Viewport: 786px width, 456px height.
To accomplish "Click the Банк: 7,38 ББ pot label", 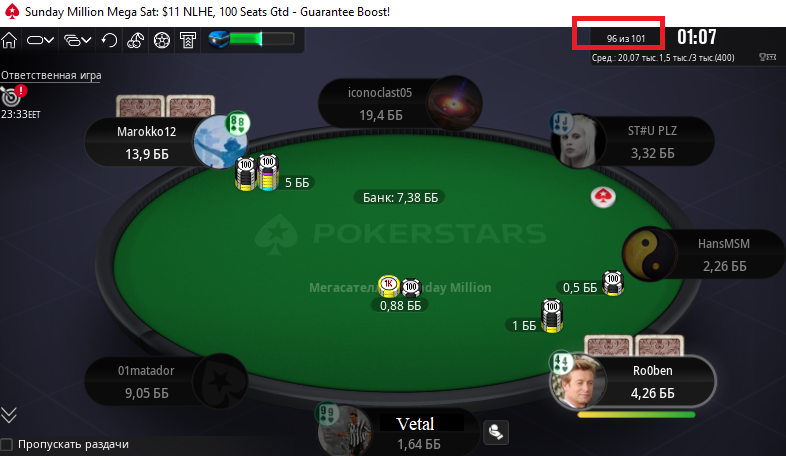I will 400,197.
